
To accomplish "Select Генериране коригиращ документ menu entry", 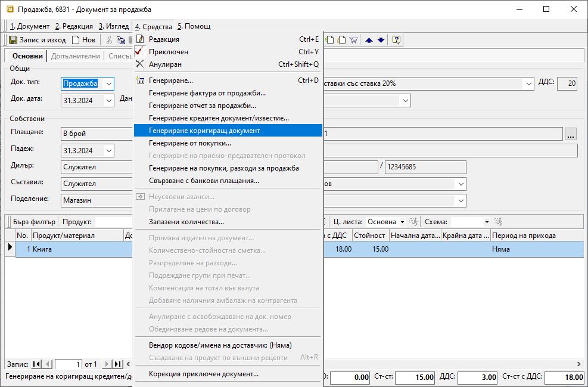I will 204,131.
